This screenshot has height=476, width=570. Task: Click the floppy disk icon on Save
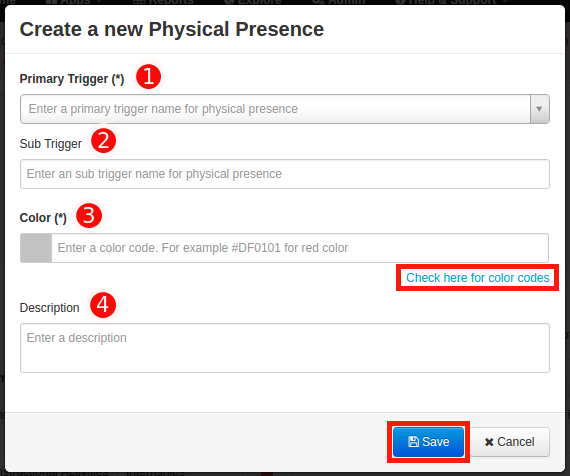tap(413, 441)
